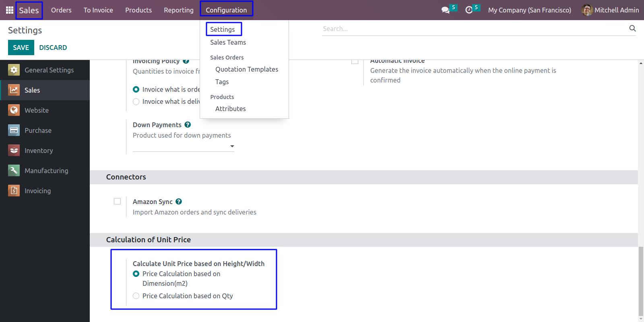Viewport: 644px width, 322px height.
Task: Open the To Invoice menu
Action: (x=98, y=10)
